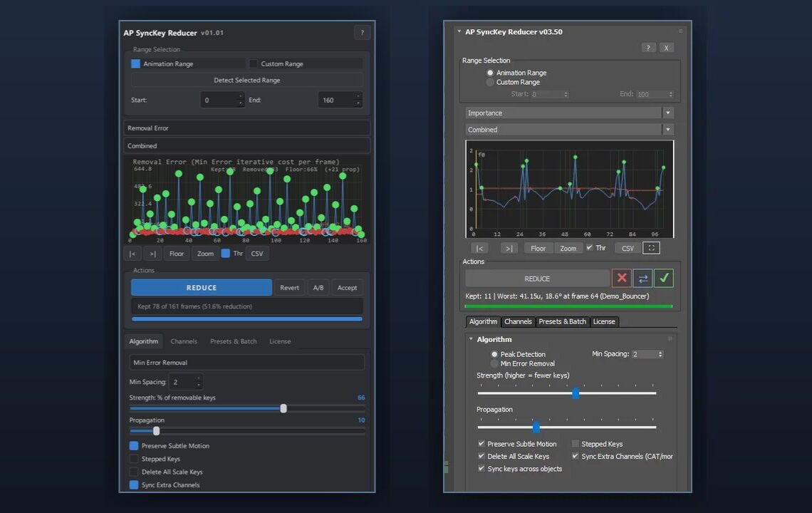Select Algorithm tab in v03.50
This screenshot has width=812, height=513.
tap(483, 322)
